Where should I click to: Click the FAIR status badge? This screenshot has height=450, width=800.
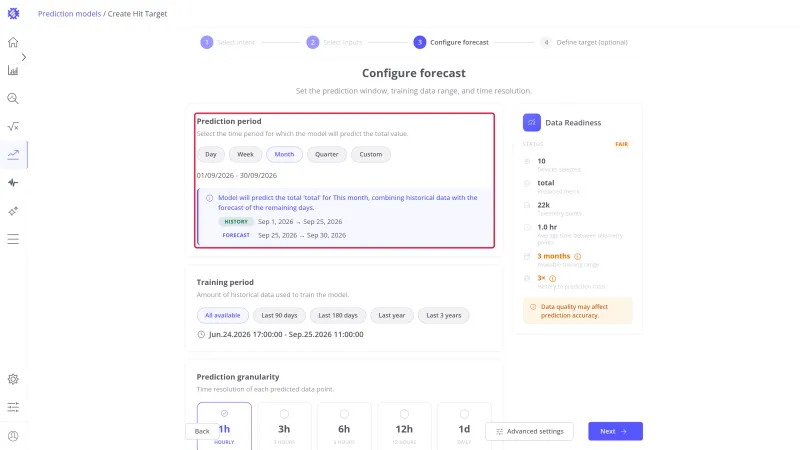tap(621, 144)
